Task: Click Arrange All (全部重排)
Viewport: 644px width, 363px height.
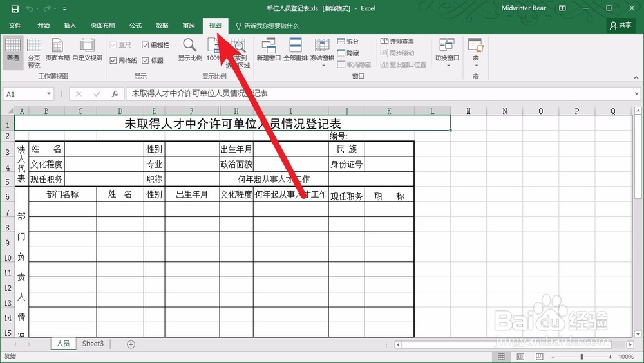Action: point(296,50)
